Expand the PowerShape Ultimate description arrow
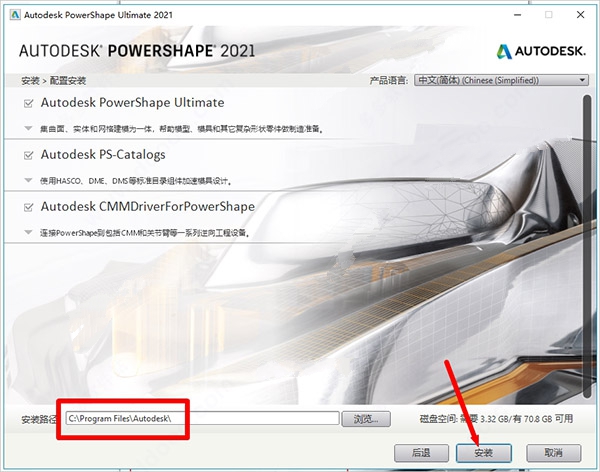The image size is (600, 472). pyautogui.click(x=28, y=128)
